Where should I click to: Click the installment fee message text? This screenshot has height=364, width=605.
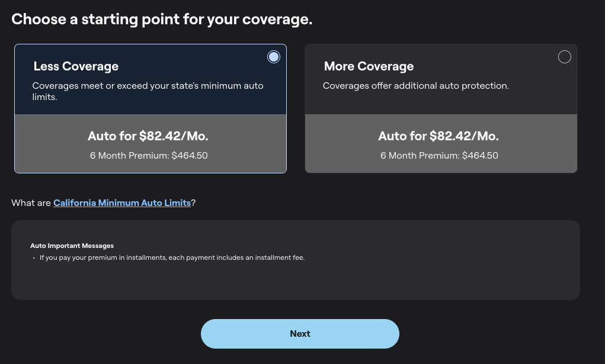[x=172, y=257]
